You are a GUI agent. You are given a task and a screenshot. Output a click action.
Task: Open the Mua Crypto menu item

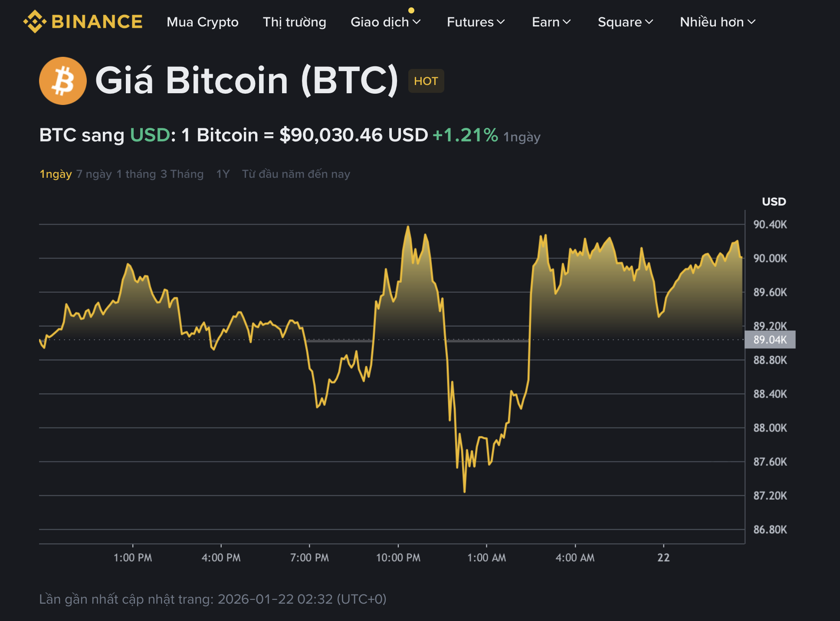202,22
